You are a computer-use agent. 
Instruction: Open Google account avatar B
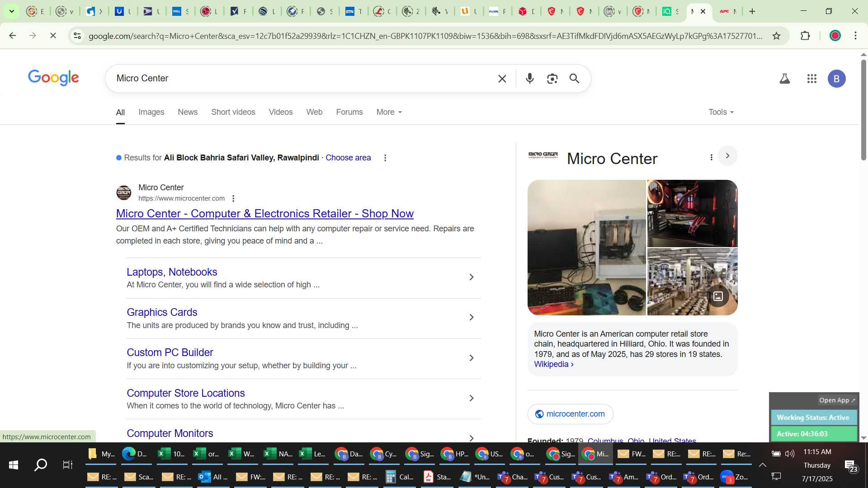click(836, 79)
